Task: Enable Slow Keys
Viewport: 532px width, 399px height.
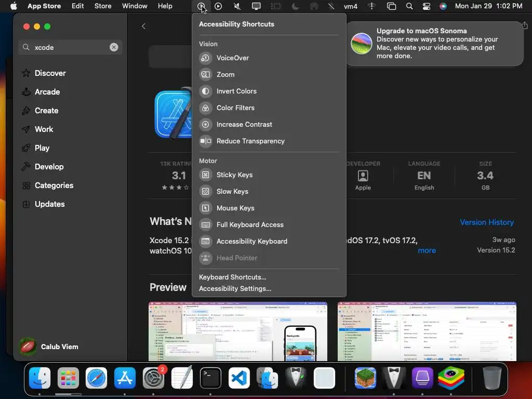Action: pyautogui.click(x=269, y=191)
